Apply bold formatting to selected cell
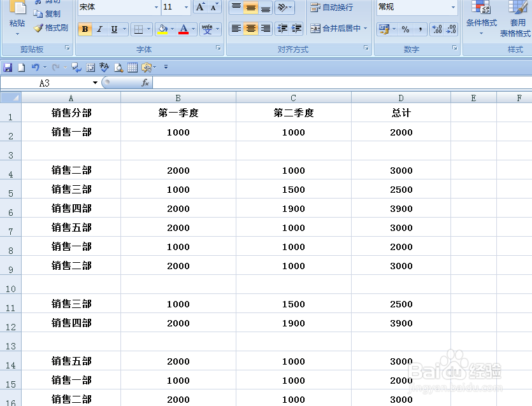This screenshot has width=532, height=406. 85,29
